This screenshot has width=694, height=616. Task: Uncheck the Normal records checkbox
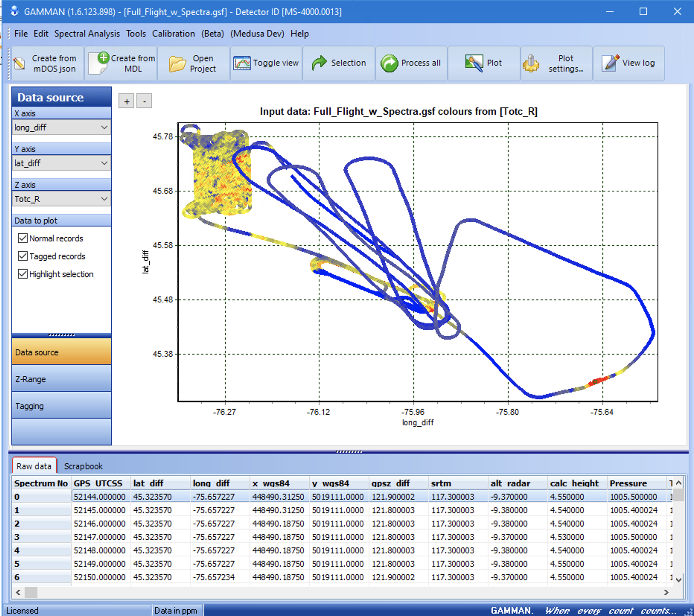(x=23, y=238)
